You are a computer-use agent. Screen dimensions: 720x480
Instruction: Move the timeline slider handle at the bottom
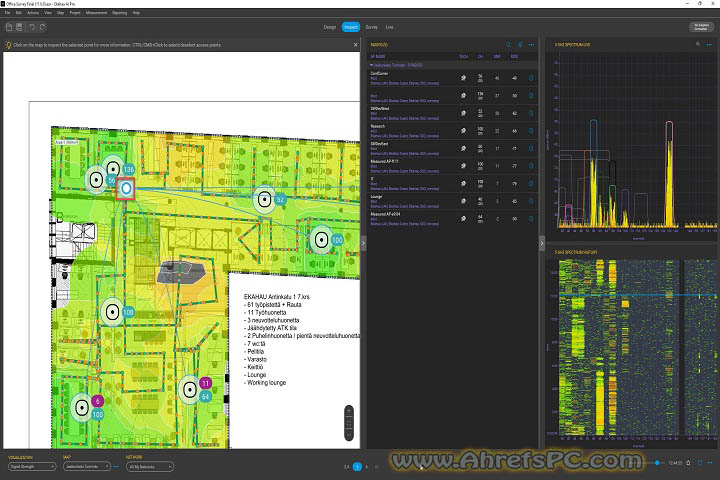click(658, 463)
